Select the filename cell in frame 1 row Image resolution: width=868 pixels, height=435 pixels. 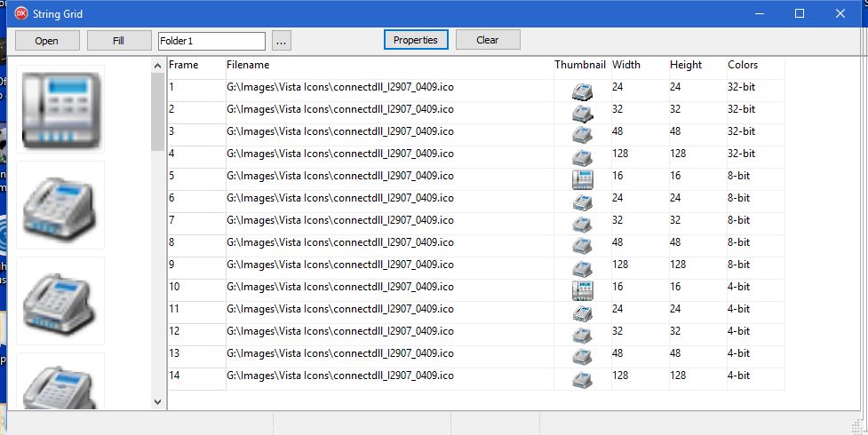[x=390, y=91]
